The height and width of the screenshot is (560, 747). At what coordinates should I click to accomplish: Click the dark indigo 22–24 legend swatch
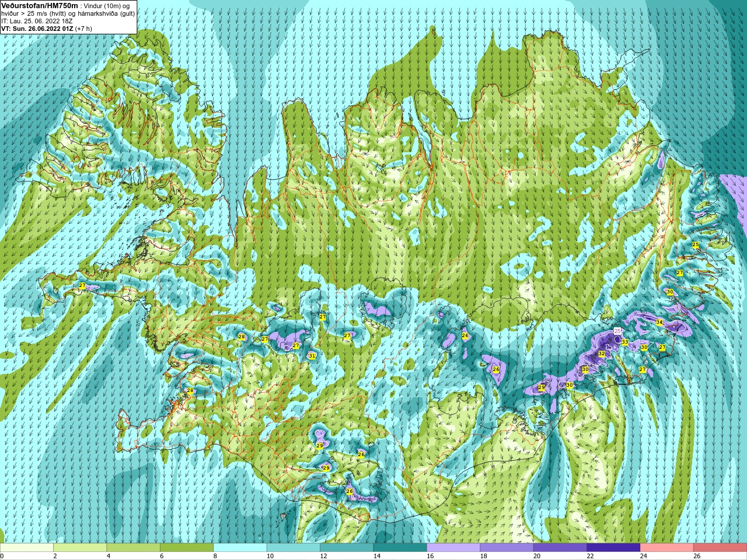[614, 548]
